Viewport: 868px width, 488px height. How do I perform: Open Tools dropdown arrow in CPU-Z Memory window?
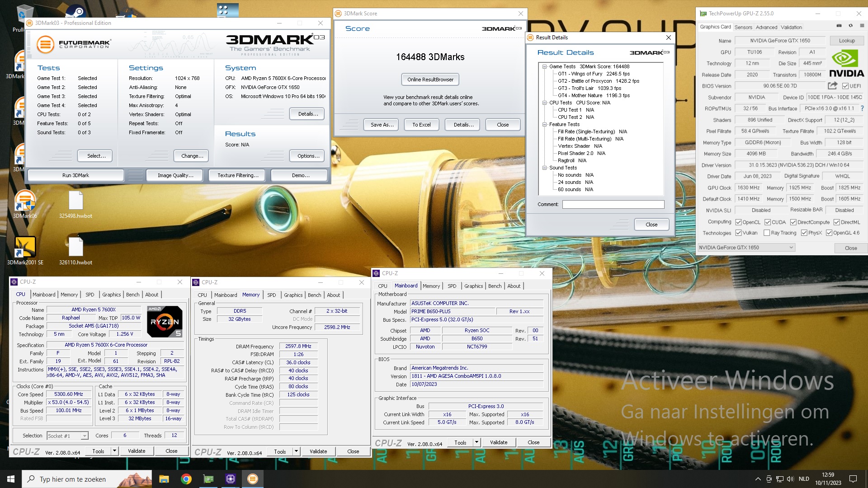pyautogui.click(x=297, y=451)
